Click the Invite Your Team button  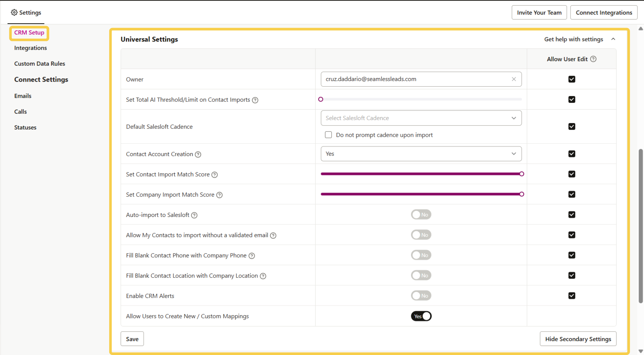click(539, 12)
